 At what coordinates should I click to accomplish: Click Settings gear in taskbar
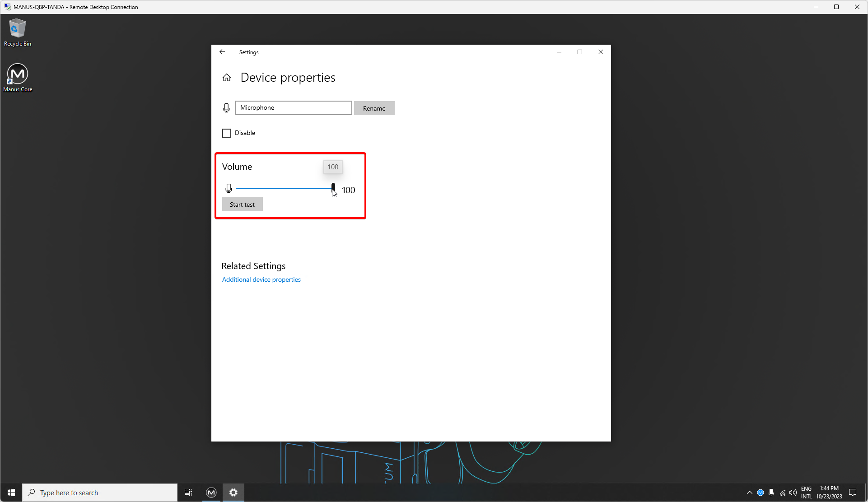click(233, 493)
